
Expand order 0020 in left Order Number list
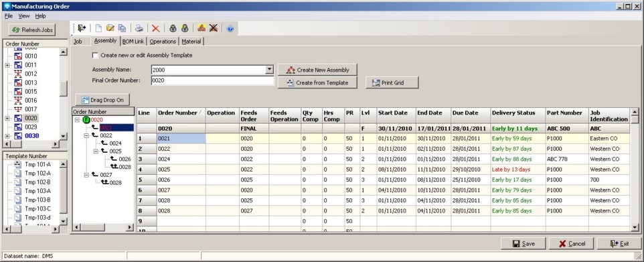click(x=7, y=119)
